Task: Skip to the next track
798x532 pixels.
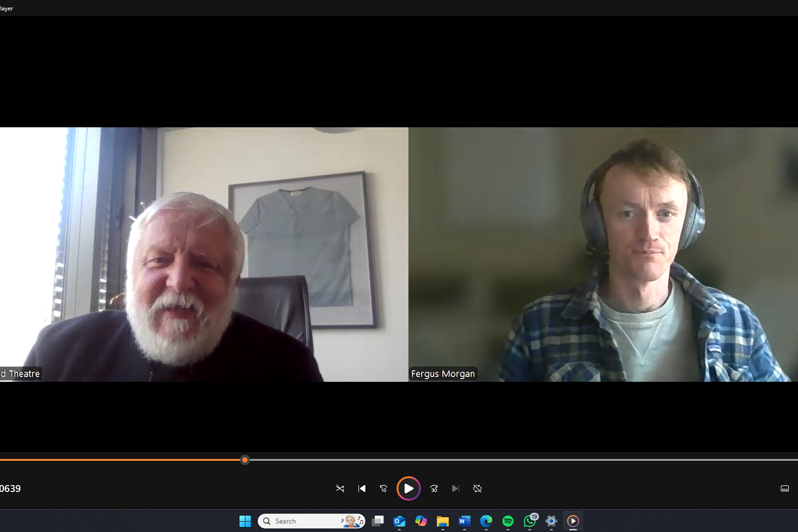Action: (455, 488)
